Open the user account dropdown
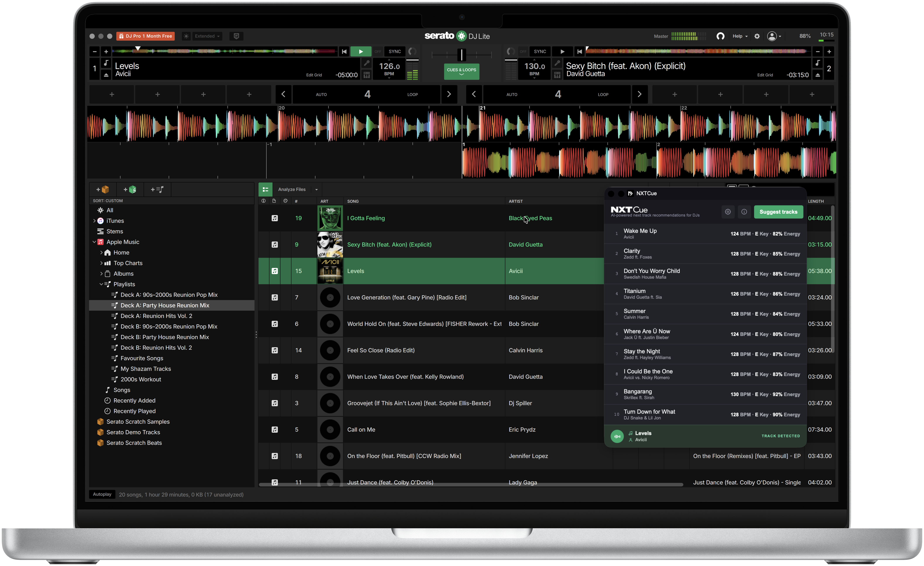This screenshot has height=566, width=924. [x=774, y=36]
